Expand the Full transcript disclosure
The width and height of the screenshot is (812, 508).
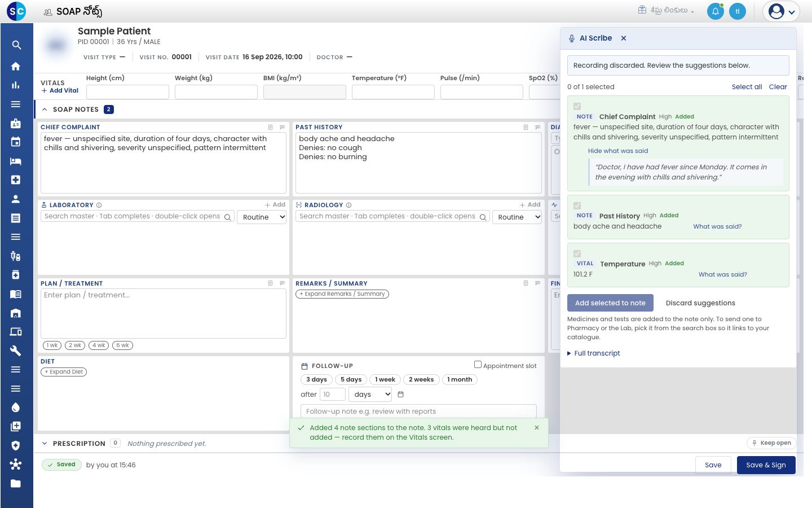[x=594, y=353]
